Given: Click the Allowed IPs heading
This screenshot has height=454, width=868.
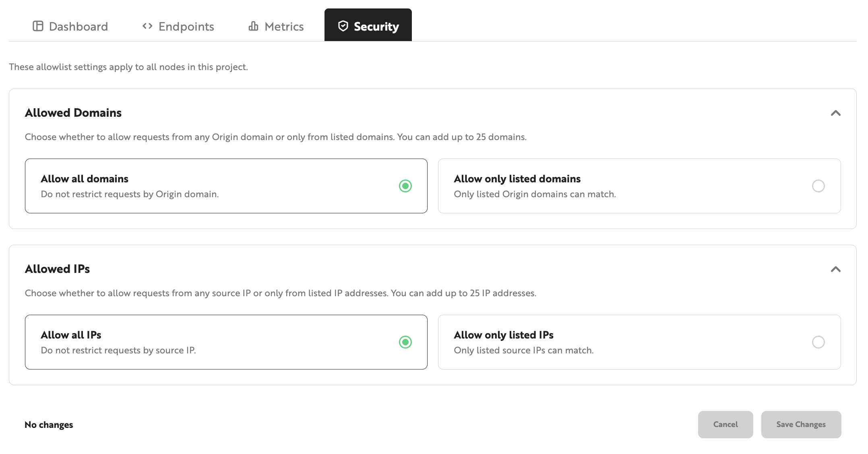Looking at the screenshot, I should click(58, 269).
